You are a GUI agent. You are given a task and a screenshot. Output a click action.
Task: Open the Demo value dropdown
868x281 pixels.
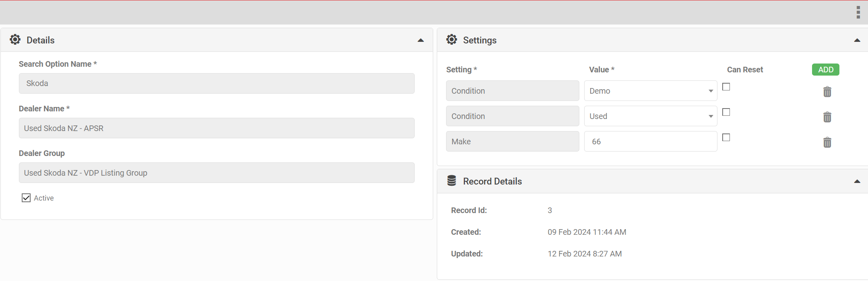651,91
